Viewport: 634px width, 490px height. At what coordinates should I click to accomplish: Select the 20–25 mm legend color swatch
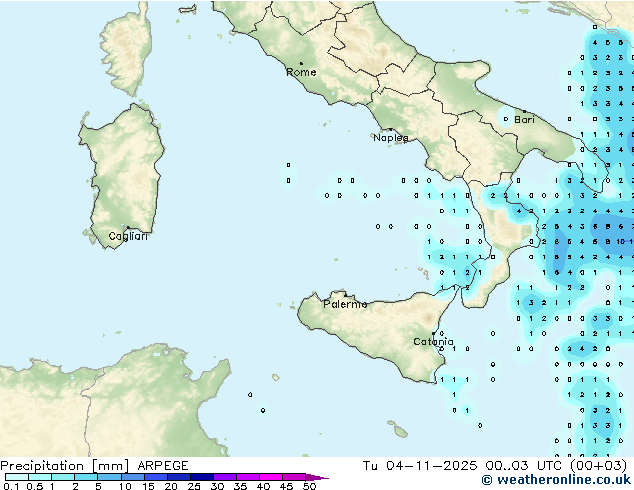(x=178, y=477)
